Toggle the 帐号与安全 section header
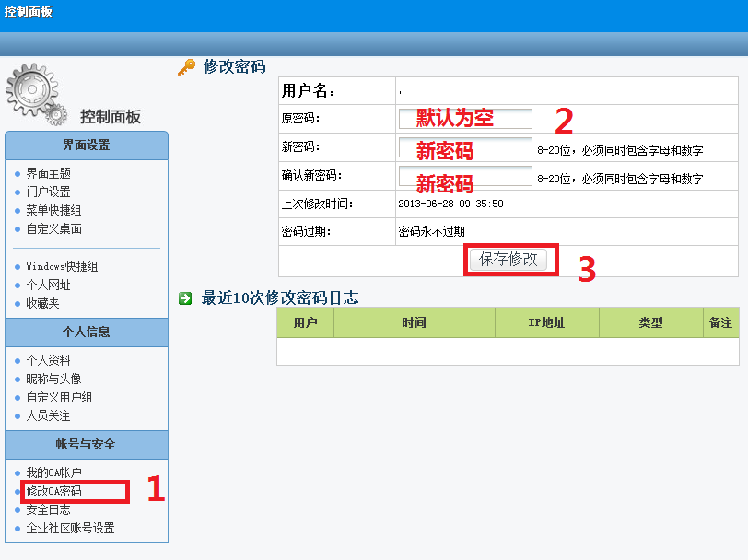The height and width of the screenshot is (560, 748). pos(87,444)
